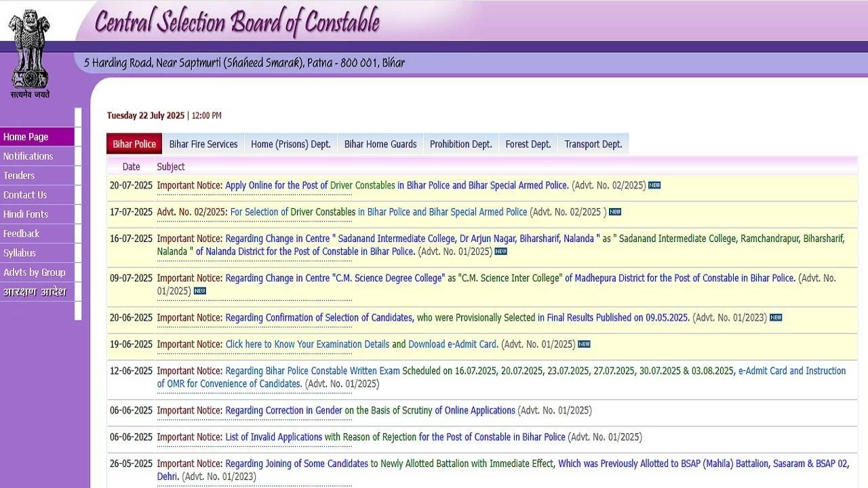Select Advts by Group menu item
The width and height of the screenshot is (868, 488).
pos(35,272)
